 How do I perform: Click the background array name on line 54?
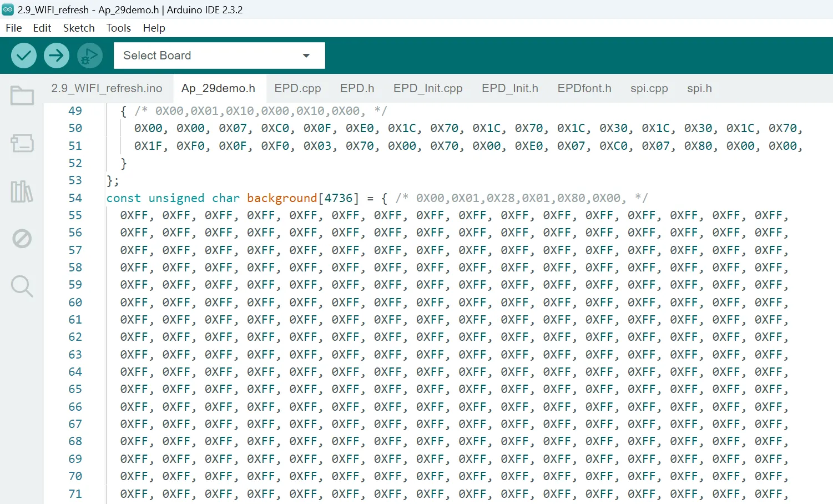(281, 198)
